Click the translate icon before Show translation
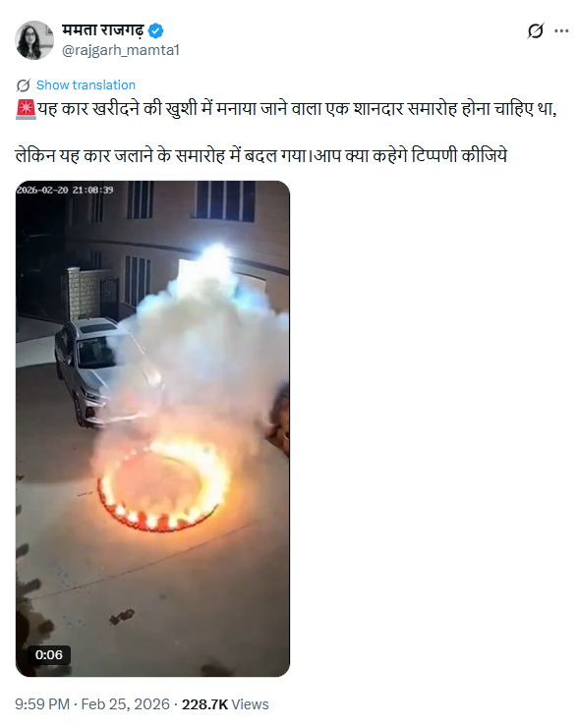 (24, 85)
